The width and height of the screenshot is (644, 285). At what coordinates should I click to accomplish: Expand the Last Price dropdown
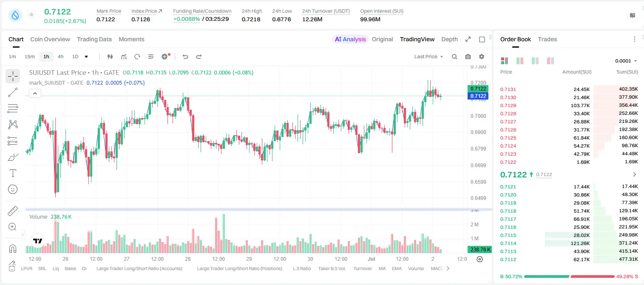pos(428,57)
